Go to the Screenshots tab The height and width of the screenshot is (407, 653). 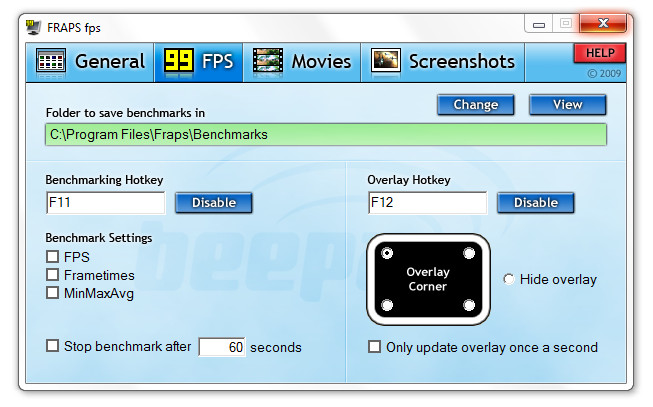(443, 62)
